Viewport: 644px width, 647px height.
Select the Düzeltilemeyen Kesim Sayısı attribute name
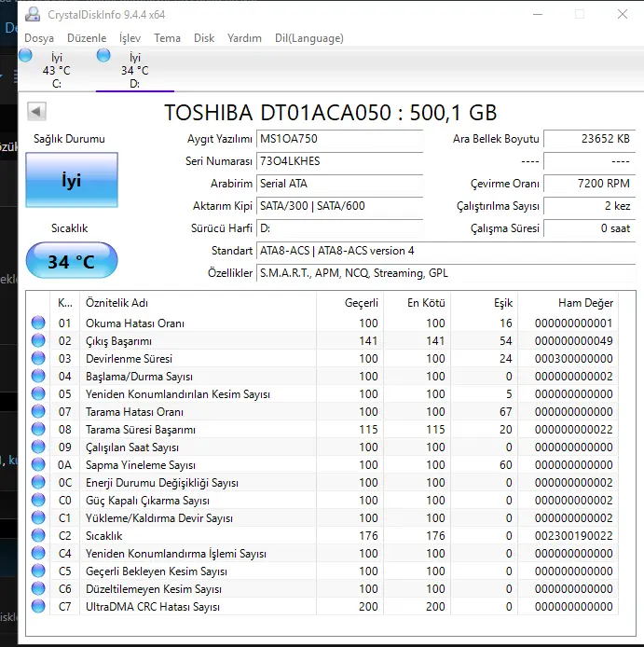[154, 589]
